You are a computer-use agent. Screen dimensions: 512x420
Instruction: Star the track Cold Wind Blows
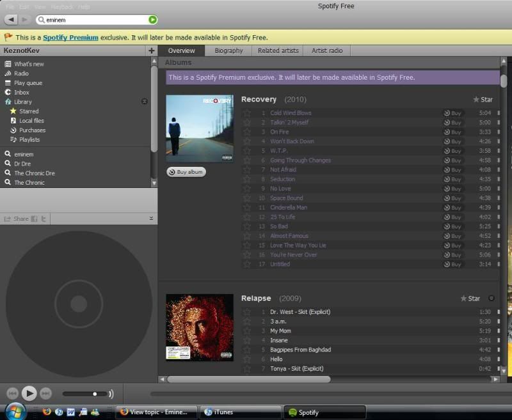click(247, 113)
